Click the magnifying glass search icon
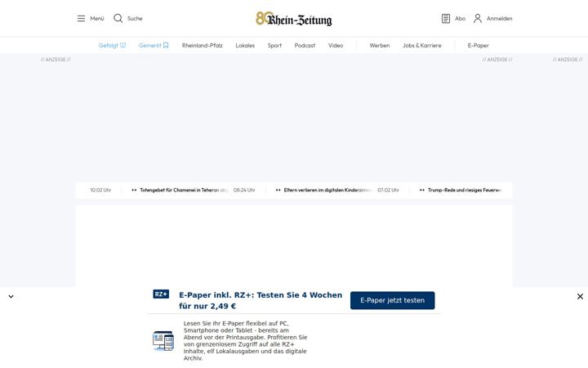The image size is (588, 368). click(118, 18)
